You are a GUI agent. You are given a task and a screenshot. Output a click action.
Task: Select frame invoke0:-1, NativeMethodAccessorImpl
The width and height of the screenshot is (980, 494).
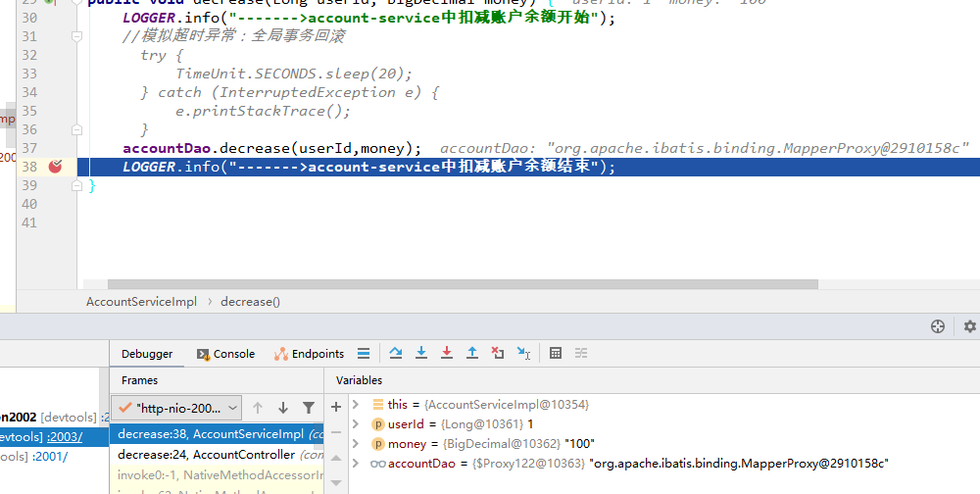(x=217, y=475)
